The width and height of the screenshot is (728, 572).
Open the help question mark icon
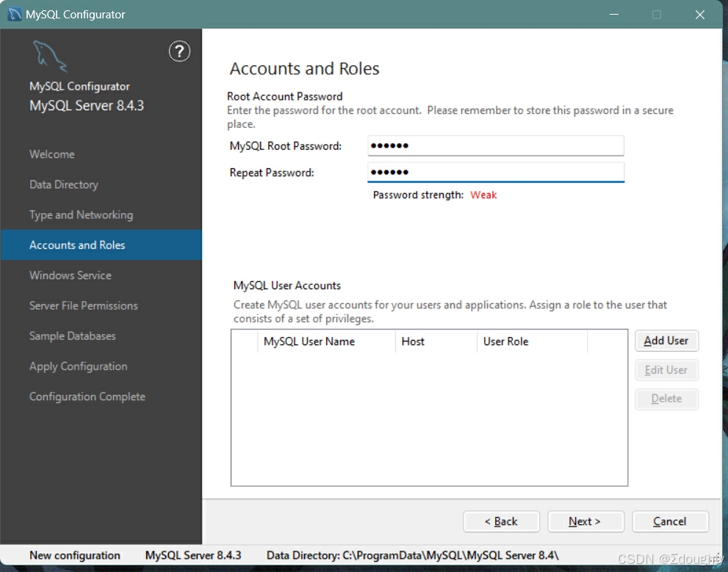(x=179, y=51)
